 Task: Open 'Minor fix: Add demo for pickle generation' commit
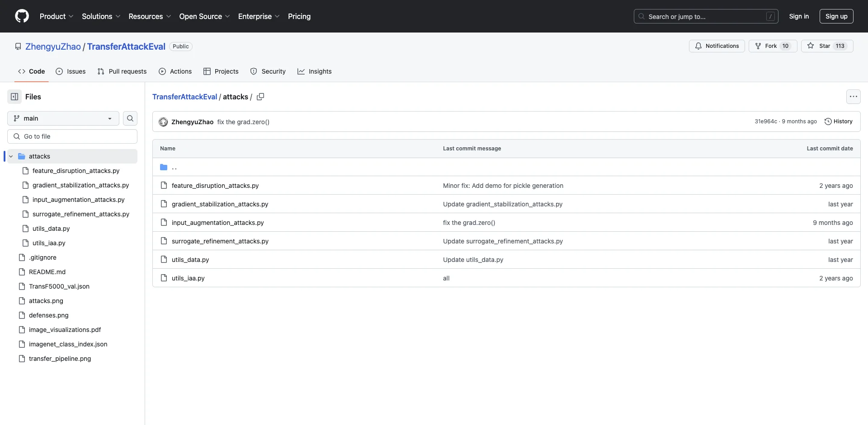tap(503, 186)
